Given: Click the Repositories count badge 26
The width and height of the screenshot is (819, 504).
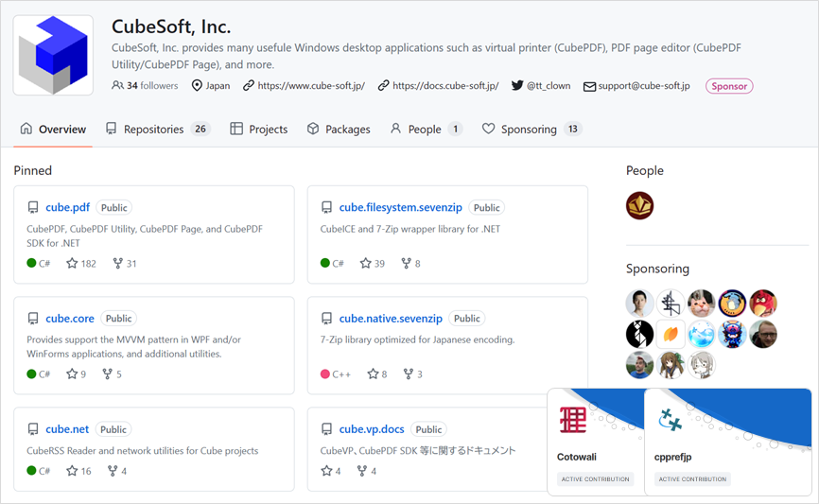Looking at the screenshot, I should (x=200, y=129).
